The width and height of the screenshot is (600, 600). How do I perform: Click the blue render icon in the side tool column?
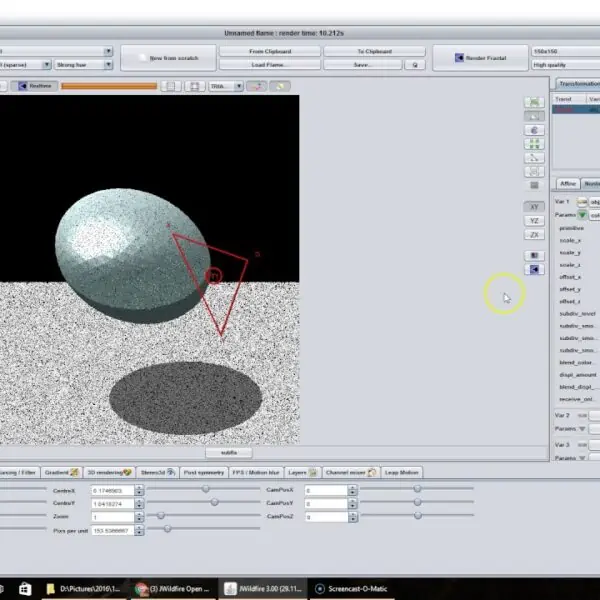[x=534, y=269]
